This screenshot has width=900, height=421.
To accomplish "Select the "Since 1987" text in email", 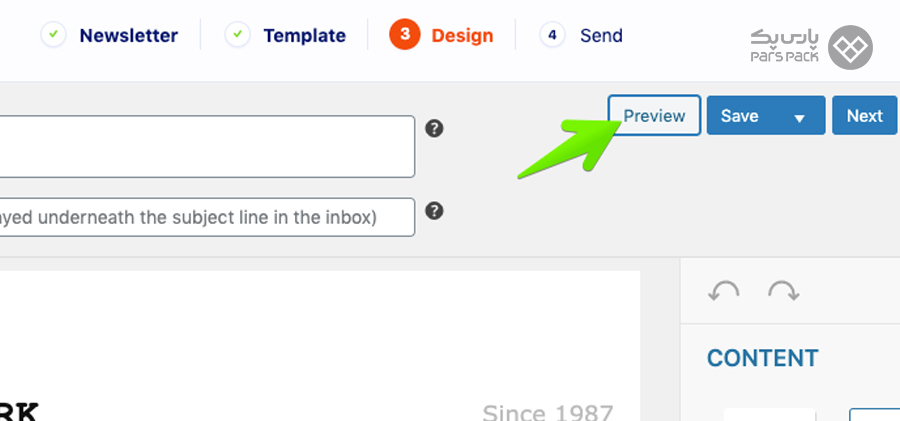I will (548, 412).
